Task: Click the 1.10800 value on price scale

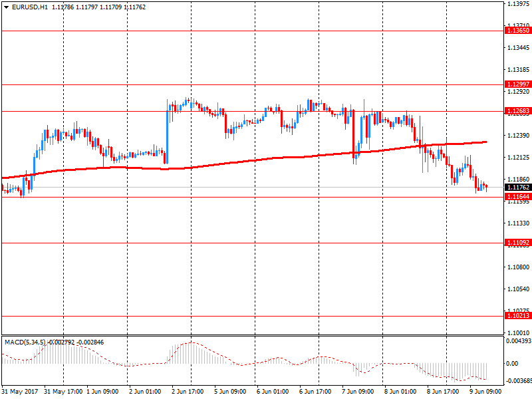Action: point(519,267)
